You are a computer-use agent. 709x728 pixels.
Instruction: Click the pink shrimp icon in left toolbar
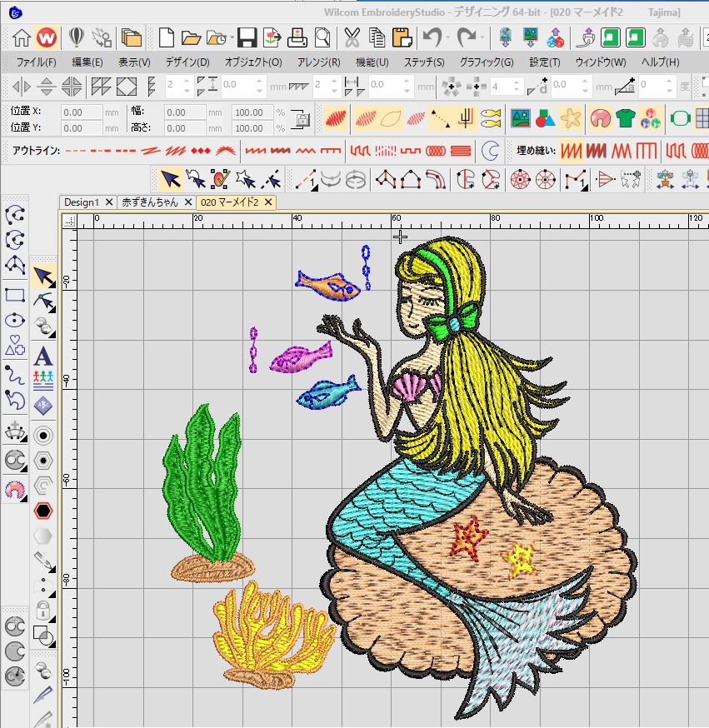[15, 489]
